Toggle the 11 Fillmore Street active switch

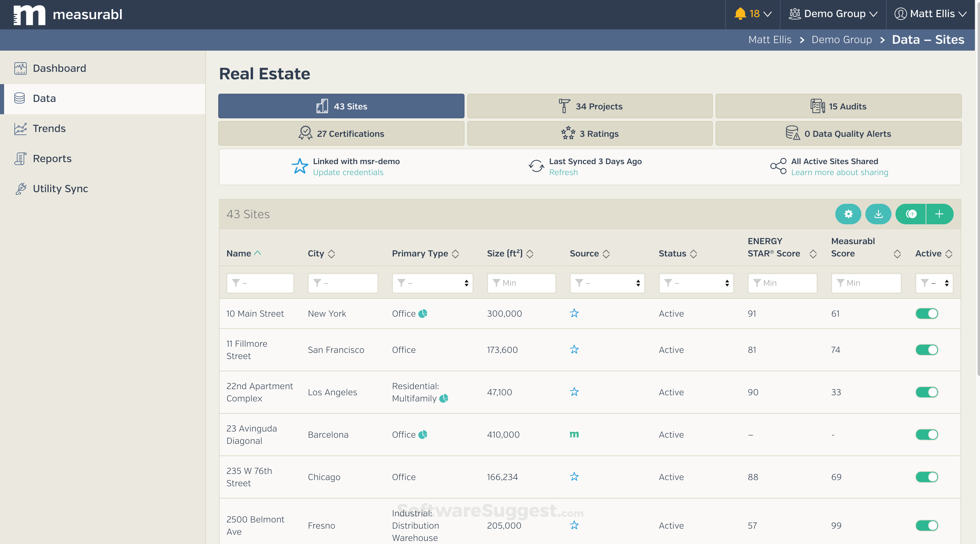click(926, 350)
